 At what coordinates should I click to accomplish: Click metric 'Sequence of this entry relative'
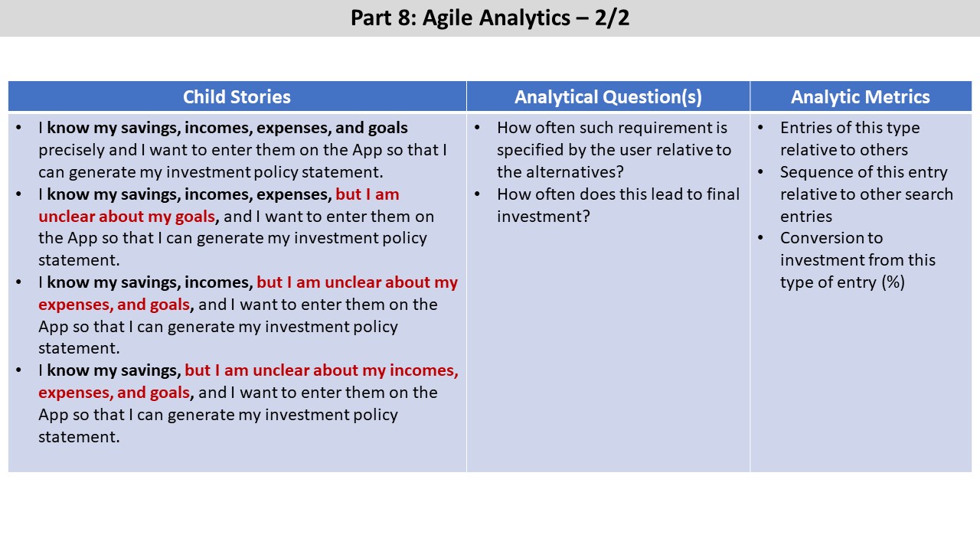click(x=867, y=194)
